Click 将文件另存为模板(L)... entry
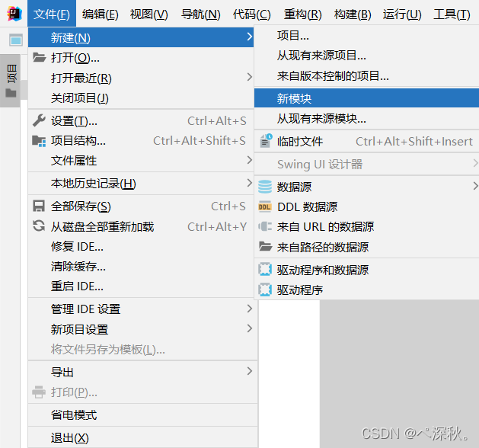The height and width of the screenshot is (448, 479). point(142,349)
